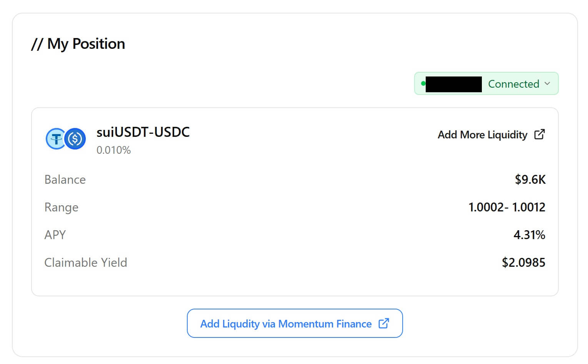Click the green connection status dot
Screen dimensions: 588x364
point(423,83)
